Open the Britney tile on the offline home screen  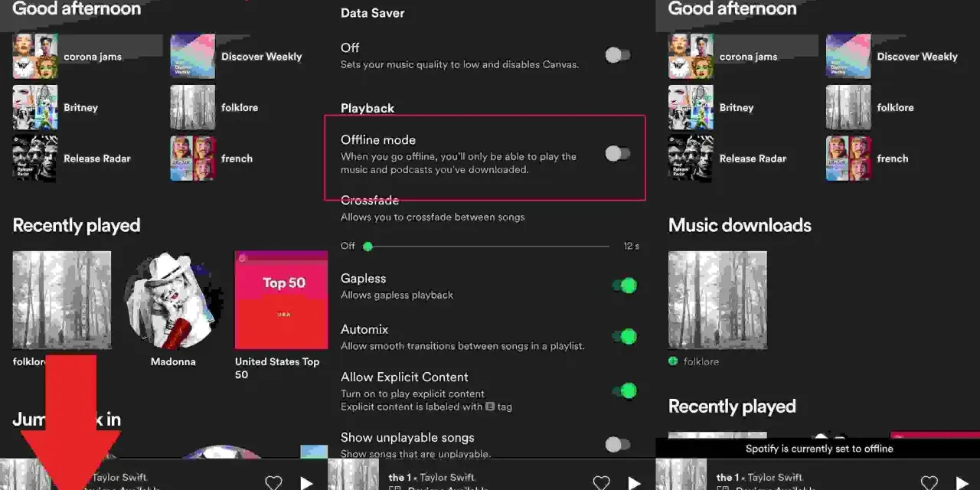pos(743,107)
